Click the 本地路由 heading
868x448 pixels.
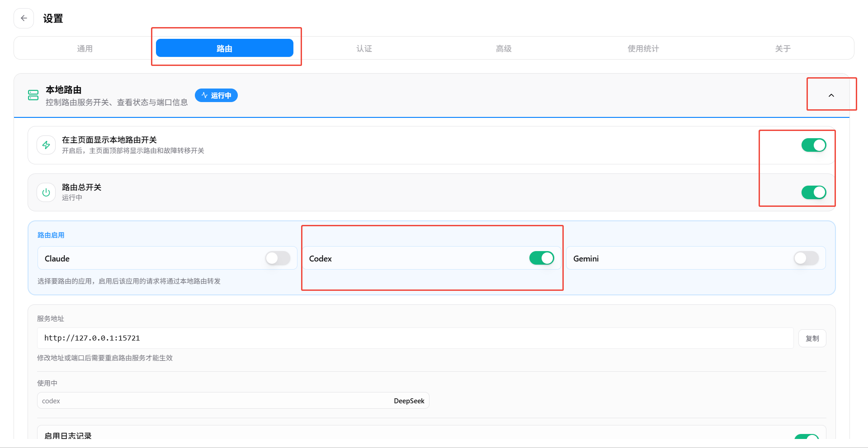[x=64, y=89]
